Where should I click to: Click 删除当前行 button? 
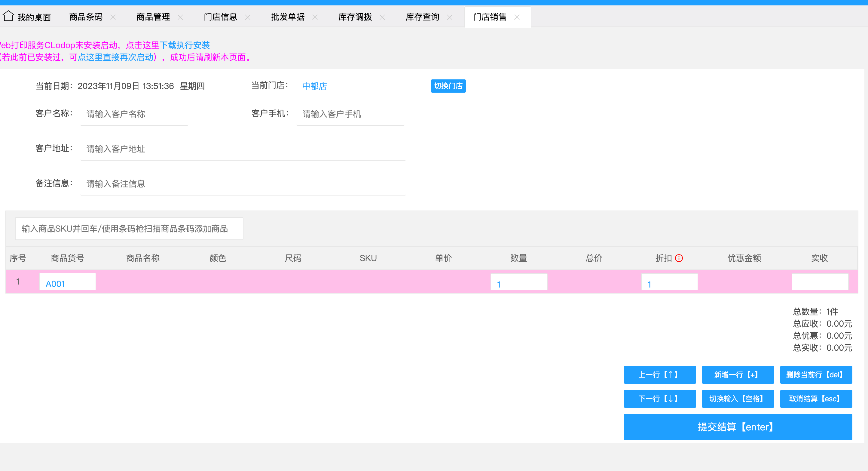[816, 374]
